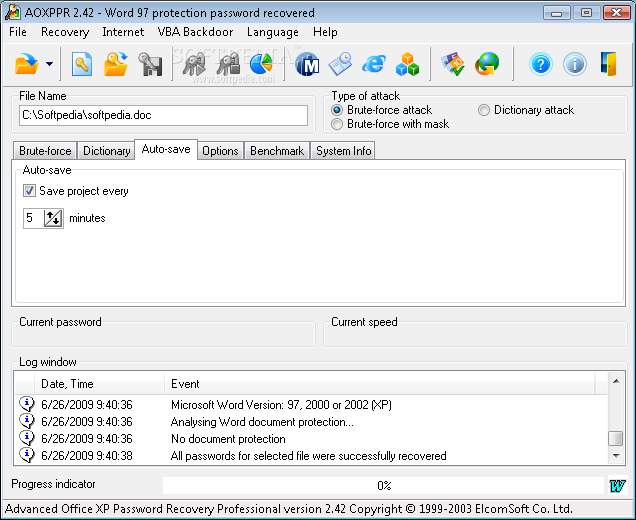Maximize the AOXPPR window
This screenshot has height=520, width=636.
[586, 13]
